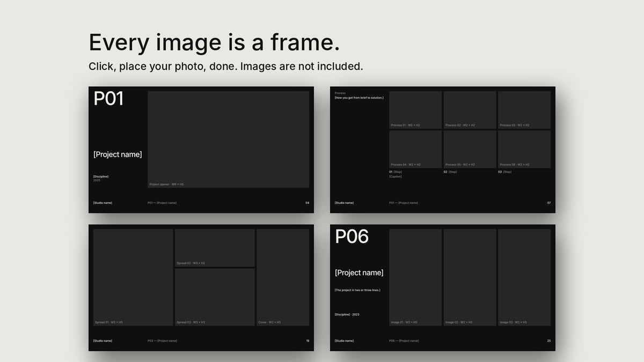Select the Process 02 image frame

pyautogui.click(x=470, y=110)
